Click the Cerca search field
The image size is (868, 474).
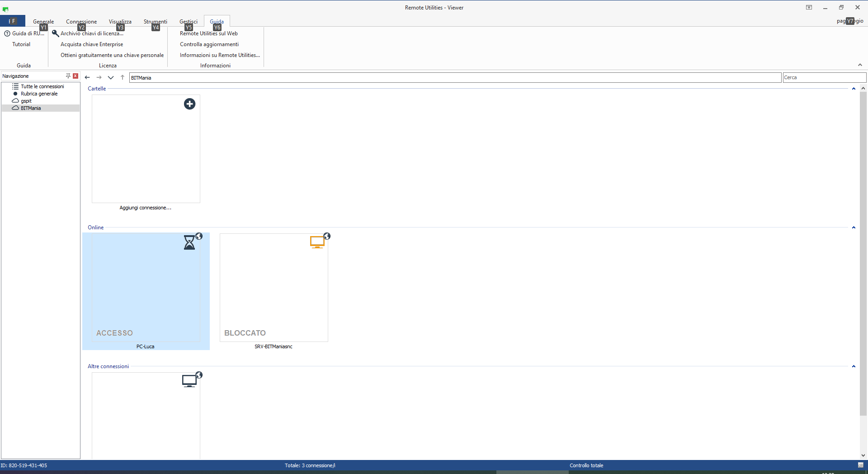pos(824,77)
